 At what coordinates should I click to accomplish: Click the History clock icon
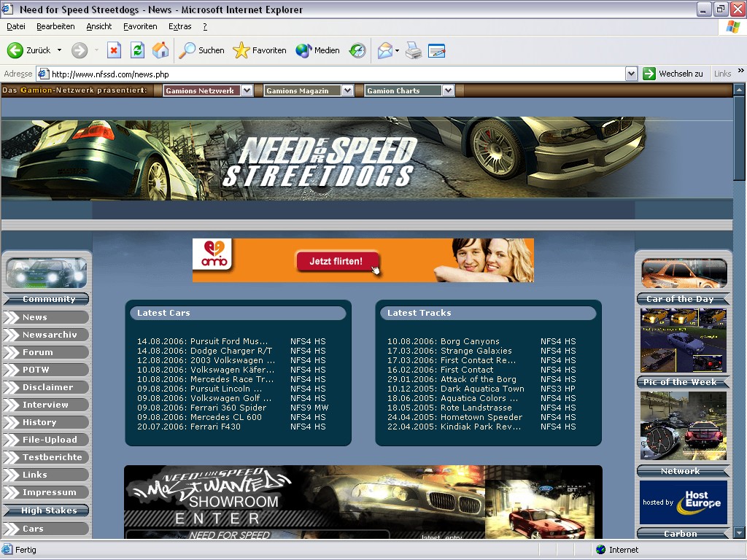coord(357,50)
